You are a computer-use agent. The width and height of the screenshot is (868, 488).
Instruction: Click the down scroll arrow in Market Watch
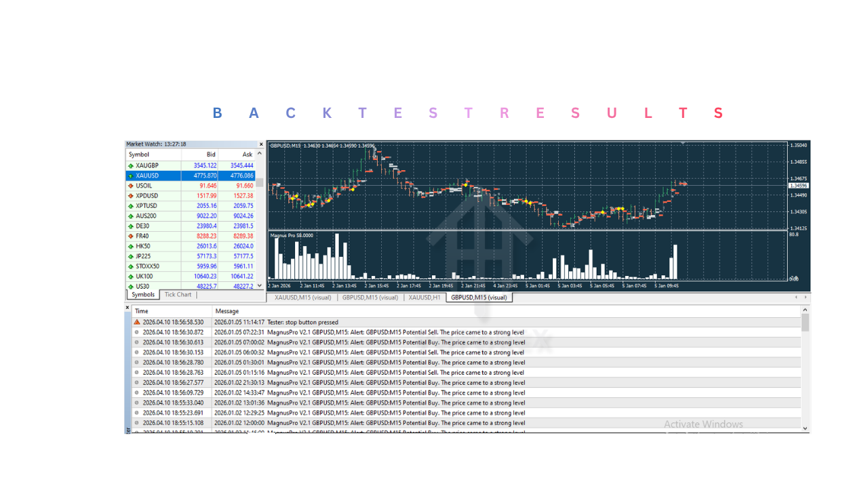coord(259,287)
